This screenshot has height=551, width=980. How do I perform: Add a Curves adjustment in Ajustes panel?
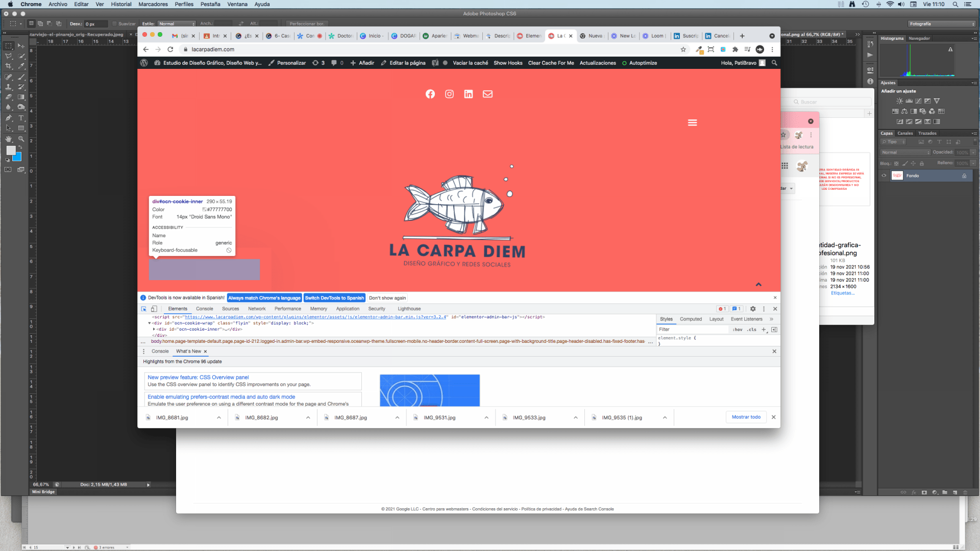click(x=918, y=101)
